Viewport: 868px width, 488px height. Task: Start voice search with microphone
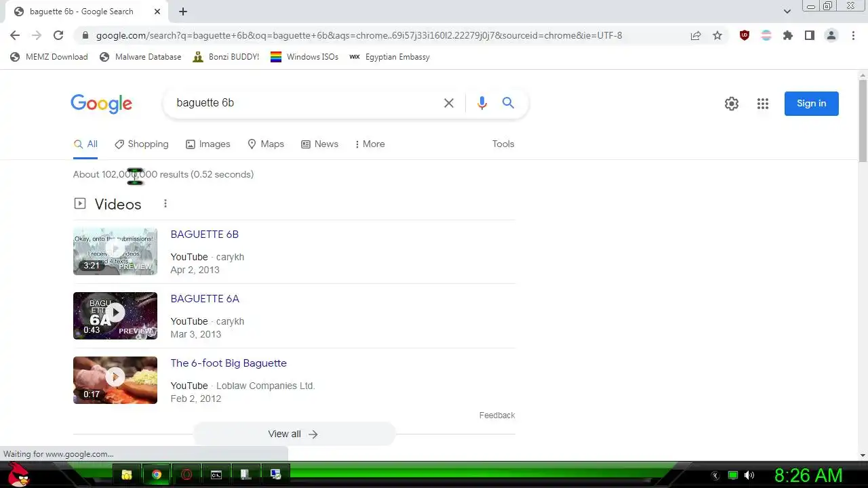481,103
